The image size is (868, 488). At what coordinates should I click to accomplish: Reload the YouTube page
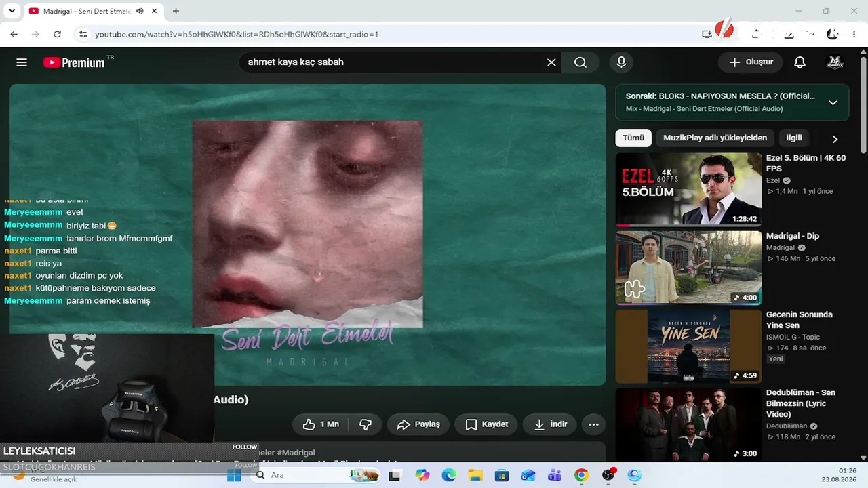(x=57, y=34)
